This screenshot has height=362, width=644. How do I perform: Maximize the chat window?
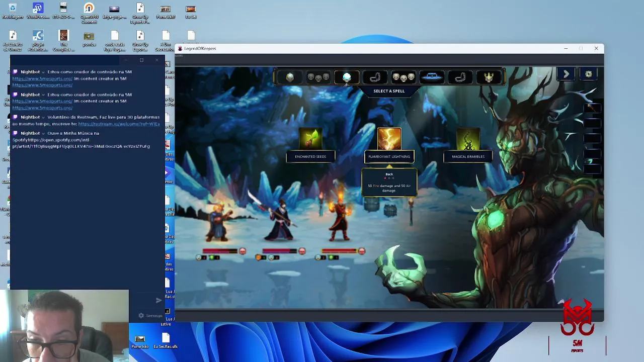[x=141, y=60]
